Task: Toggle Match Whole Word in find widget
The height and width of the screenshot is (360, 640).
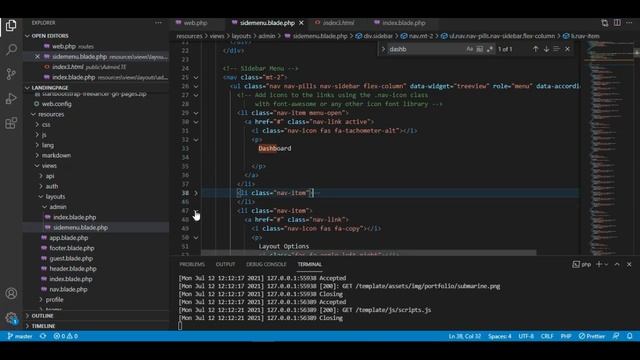Action: click(x=480, y=49)
